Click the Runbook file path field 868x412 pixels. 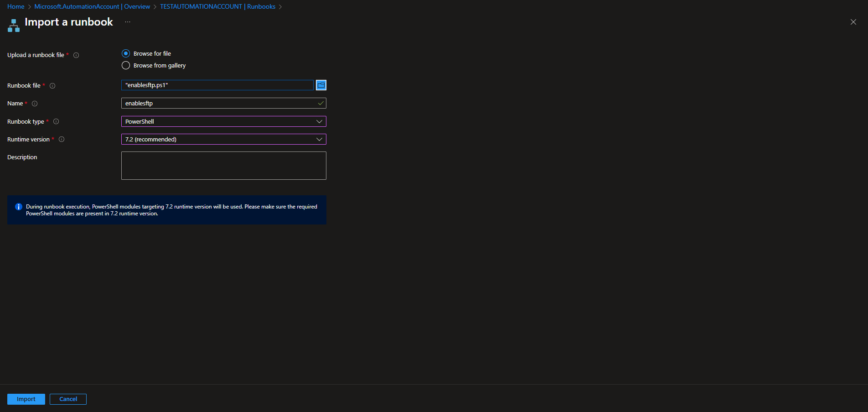217,85
